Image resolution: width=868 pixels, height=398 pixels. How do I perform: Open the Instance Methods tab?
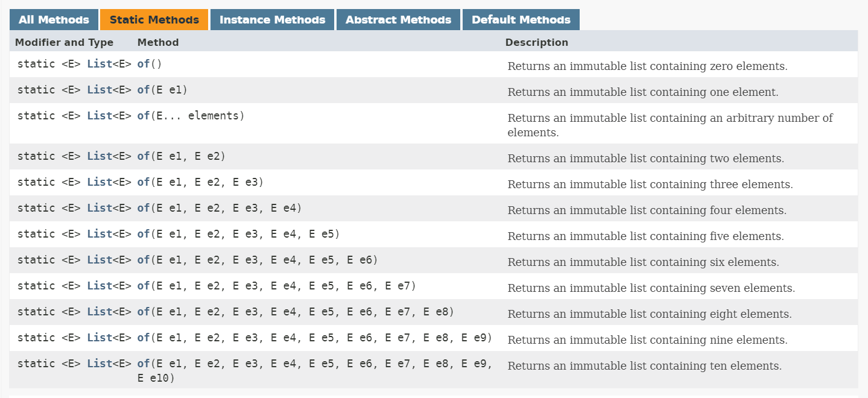272,20
